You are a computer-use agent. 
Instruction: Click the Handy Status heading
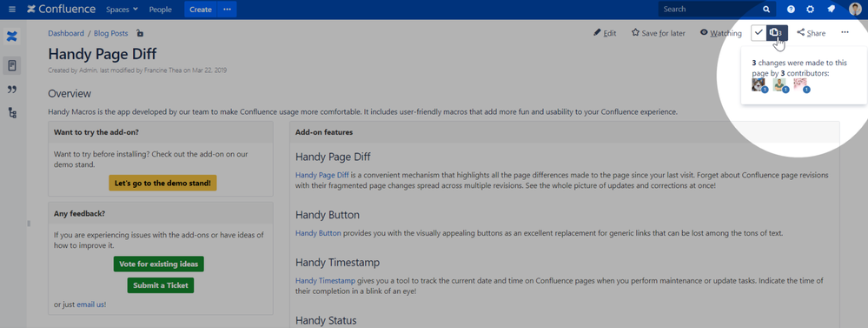point(326,320)
